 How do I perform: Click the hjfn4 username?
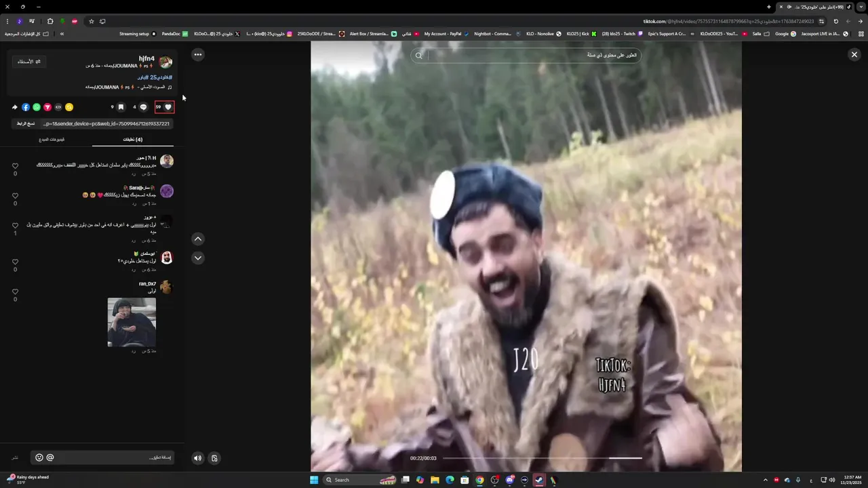pos(147,59)
